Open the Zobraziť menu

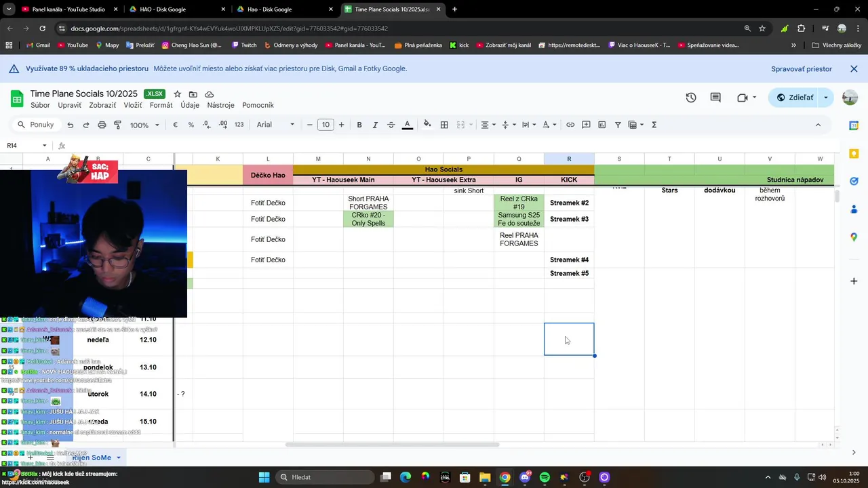(x=102, y=105)
